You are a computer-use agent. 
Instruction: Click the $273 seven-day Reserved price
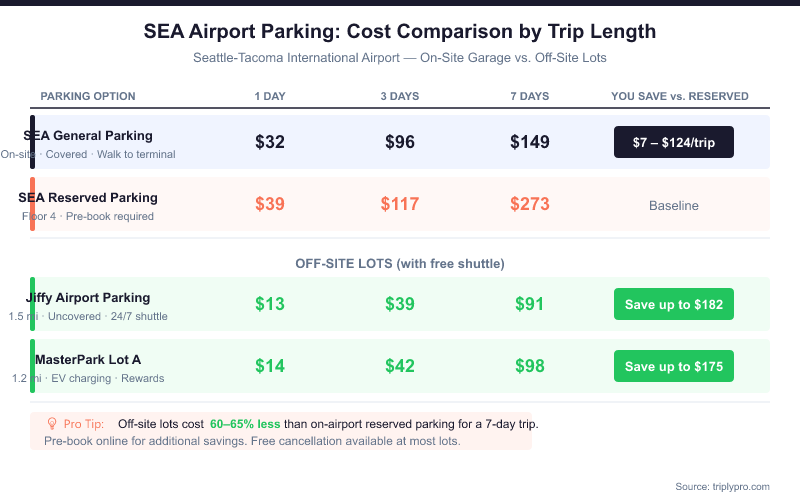pos(529,204)
